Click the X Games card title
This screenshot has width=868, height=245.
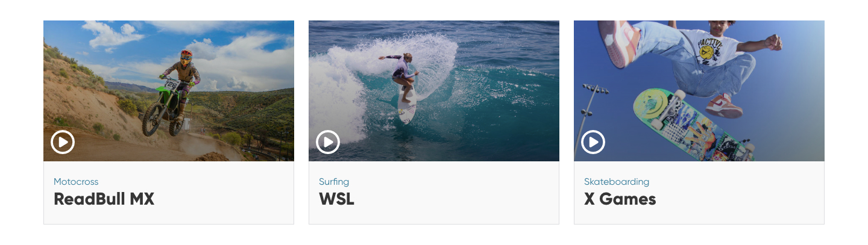point(620,199)
